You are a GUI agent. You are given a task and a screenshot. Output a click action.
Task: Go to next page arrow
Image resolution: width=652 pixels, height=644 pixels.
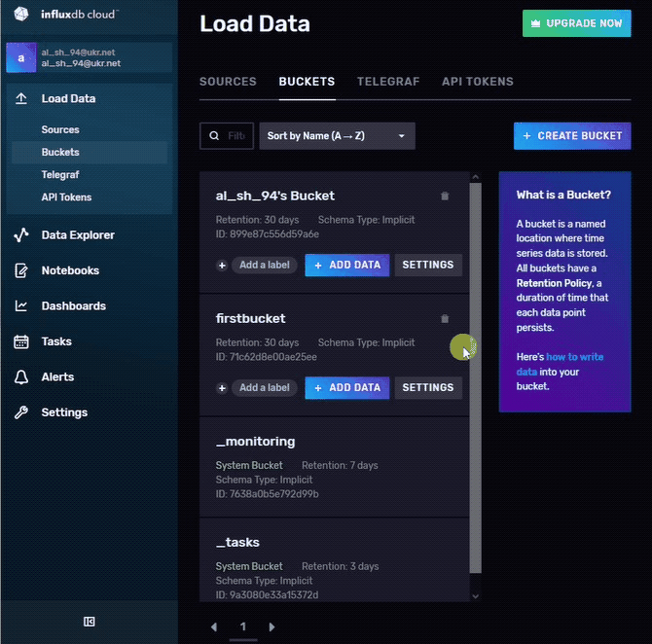click(272, 627)
